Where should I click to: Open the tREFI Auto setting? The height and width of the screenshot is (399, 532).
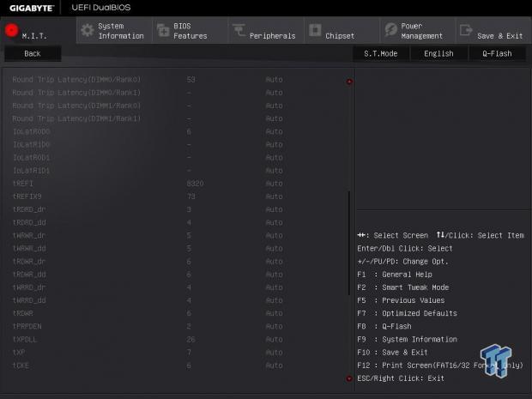(274, 184)
